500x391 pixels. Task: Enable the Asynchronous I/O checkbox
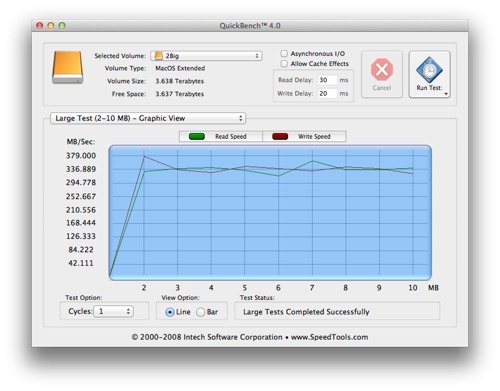(284, 53)
